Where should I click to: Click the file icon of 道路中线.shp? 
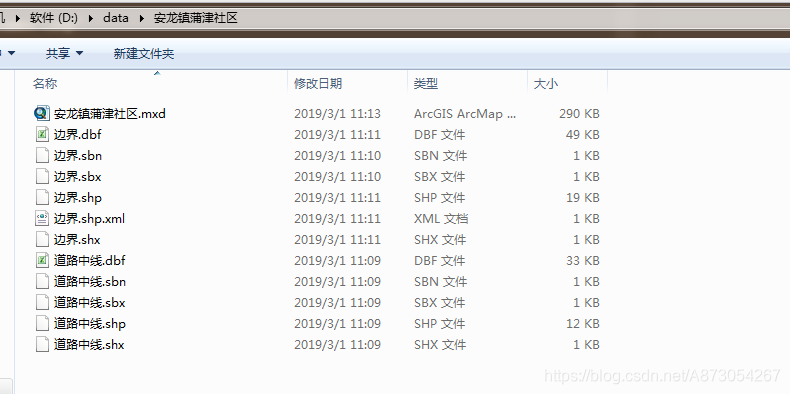(x=42, y=323)
